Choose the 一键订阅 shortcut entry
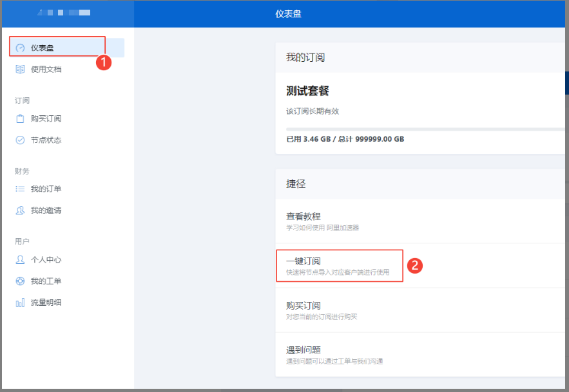Screen dimensions: 569x392 [x=304, y=261]
